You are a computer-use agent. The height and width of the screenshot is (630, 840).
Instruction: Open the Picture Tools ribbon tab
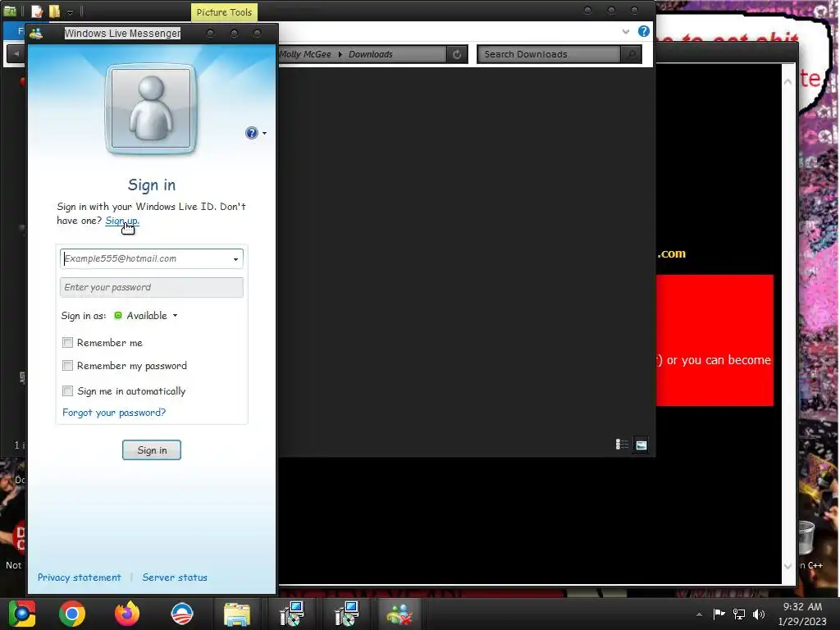click(224, 12)
